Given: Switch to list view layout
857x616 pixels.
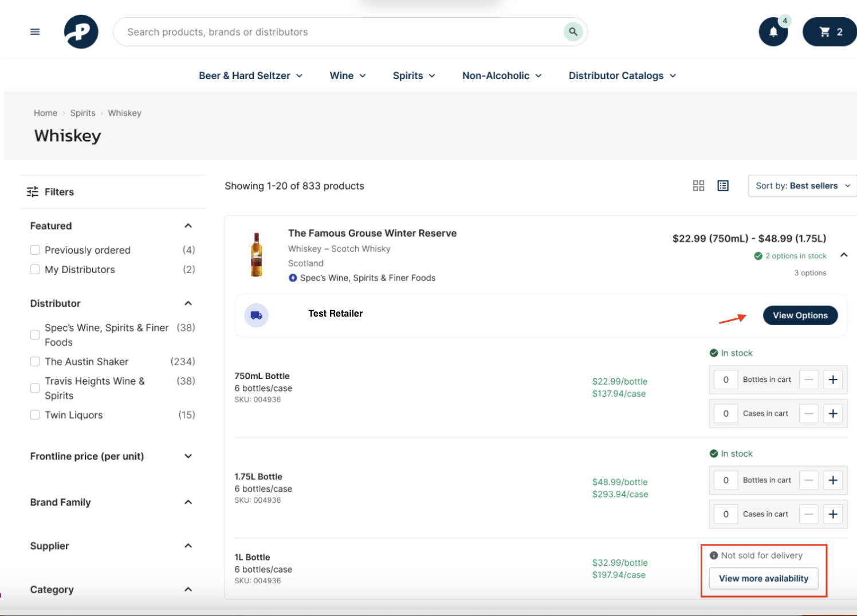Looking at the screenshot, I should (x=722, y=185).
